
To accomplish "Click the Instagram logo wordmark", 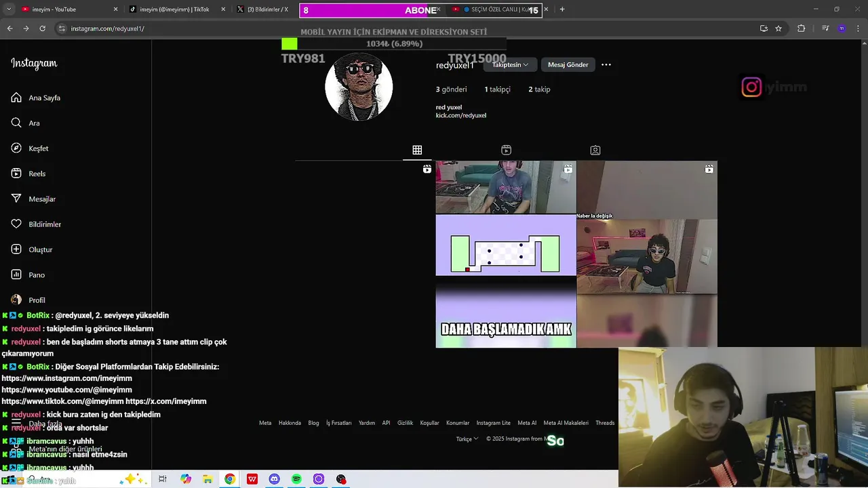I will (34, 64).
